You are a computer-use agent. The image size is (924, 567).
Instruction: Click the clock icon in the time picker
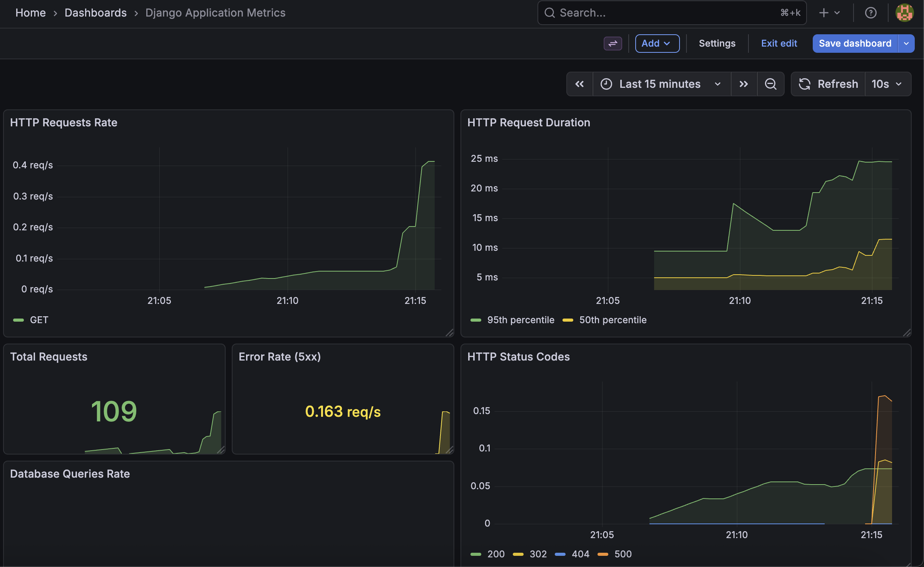(606, 84)
